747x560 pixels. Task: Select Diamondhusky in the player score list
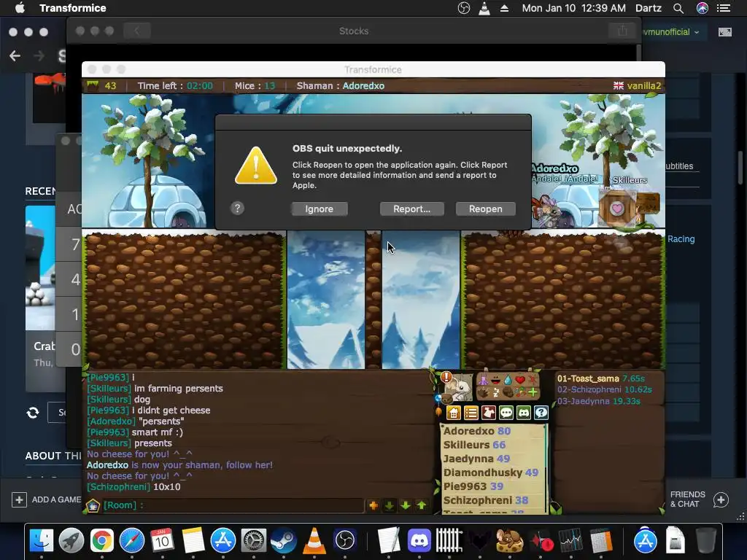[x=491, y=472]
